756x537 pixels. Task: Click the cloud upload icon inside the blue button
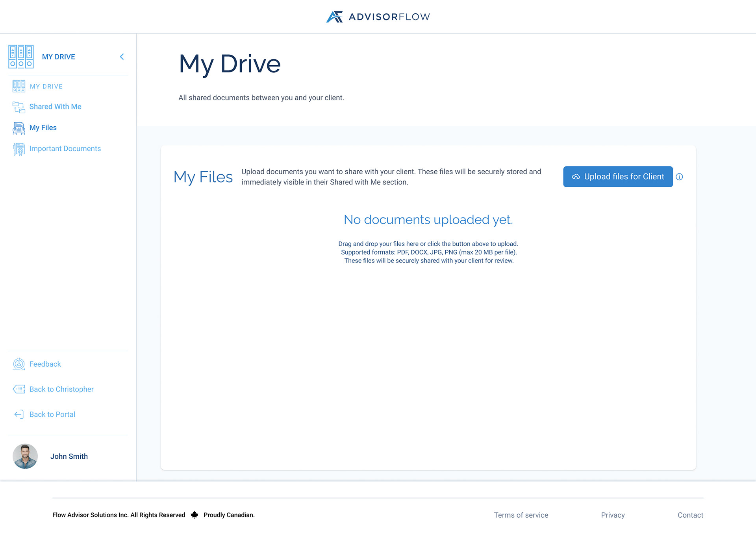point(575,177)
